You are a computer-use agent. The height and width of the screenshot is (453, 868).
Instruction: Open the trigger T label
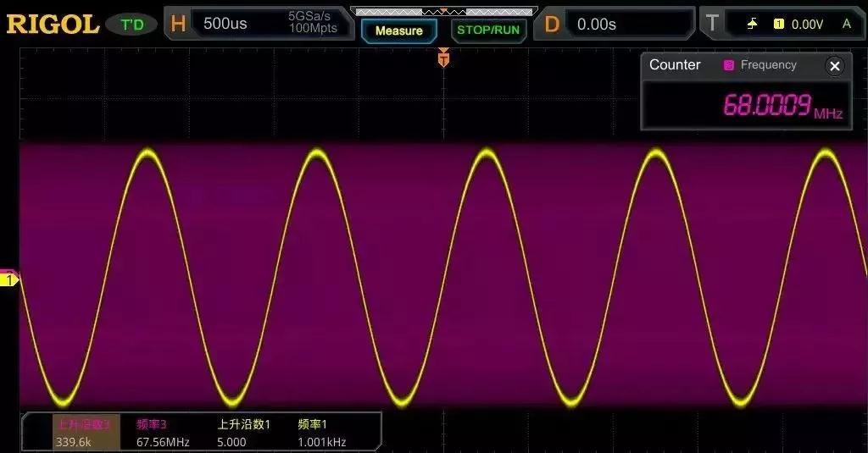pyautogui.click(x=712, y=23)
